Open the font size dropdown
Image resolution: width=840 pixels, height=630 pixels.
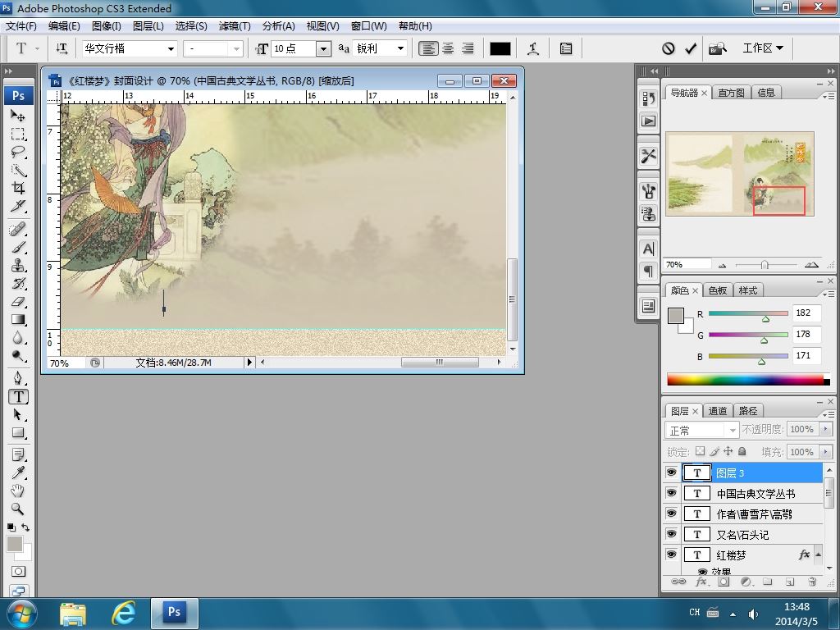323,48
